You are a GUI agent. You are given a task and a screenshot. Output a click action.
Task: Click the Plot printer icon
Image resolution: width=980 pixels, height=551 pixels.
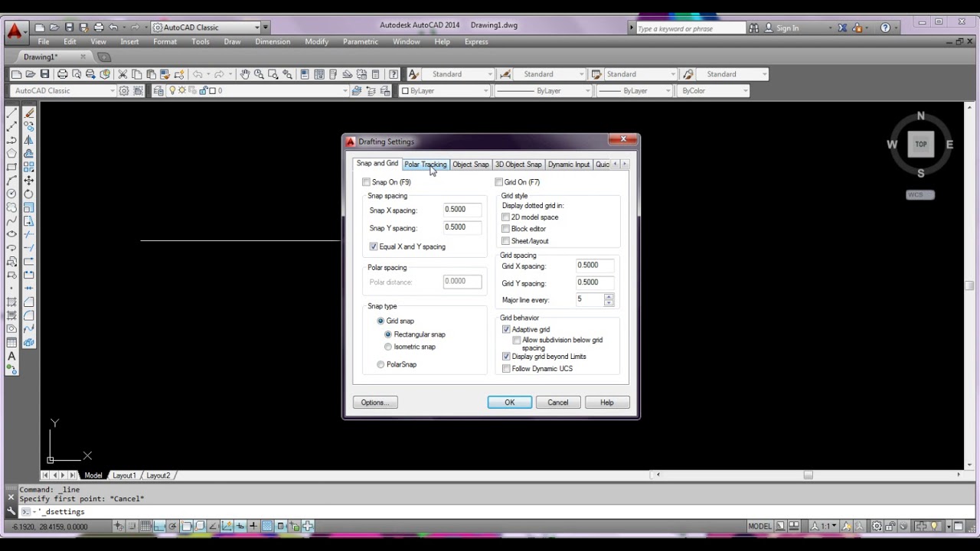click(63, 74)
